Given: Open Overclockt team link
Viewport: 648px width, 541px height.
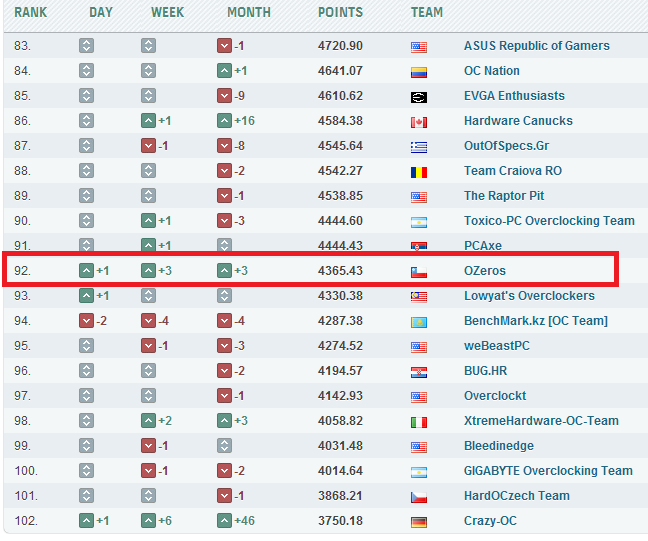Looking at the screenshot, I should [495, 396].
